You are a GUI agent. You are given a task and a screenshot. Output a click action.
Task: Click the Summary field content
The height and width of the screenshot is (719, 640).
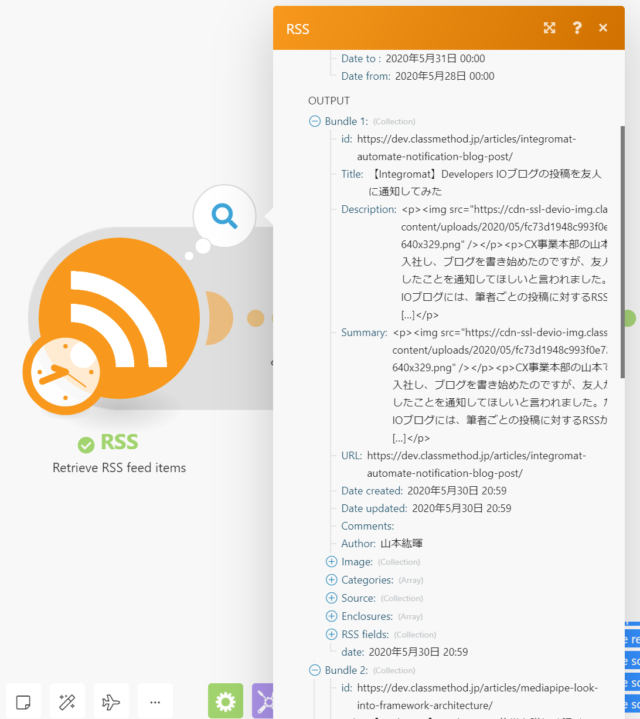[x=500, y=385]
